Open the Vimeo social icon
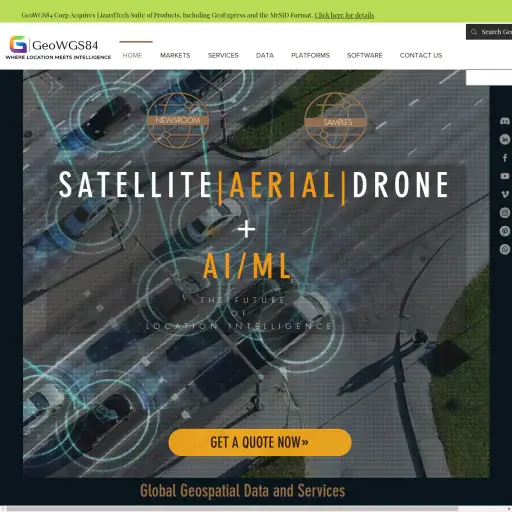 [505, 194]
